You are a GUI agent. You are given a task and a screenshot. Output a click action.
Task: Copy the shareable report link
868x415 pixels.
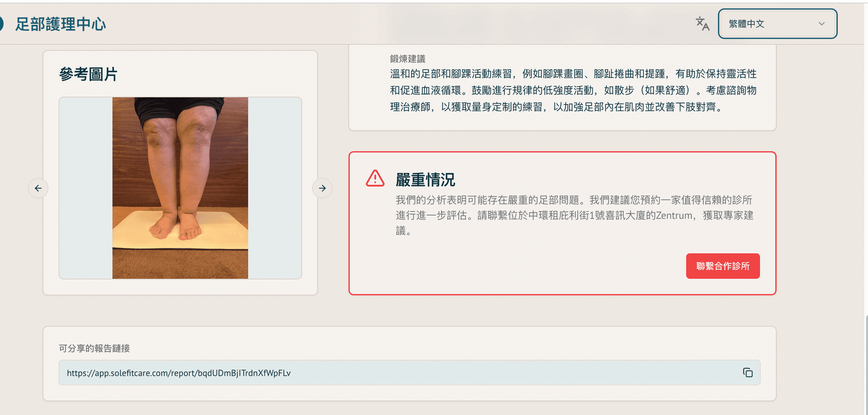pos(747,372)
